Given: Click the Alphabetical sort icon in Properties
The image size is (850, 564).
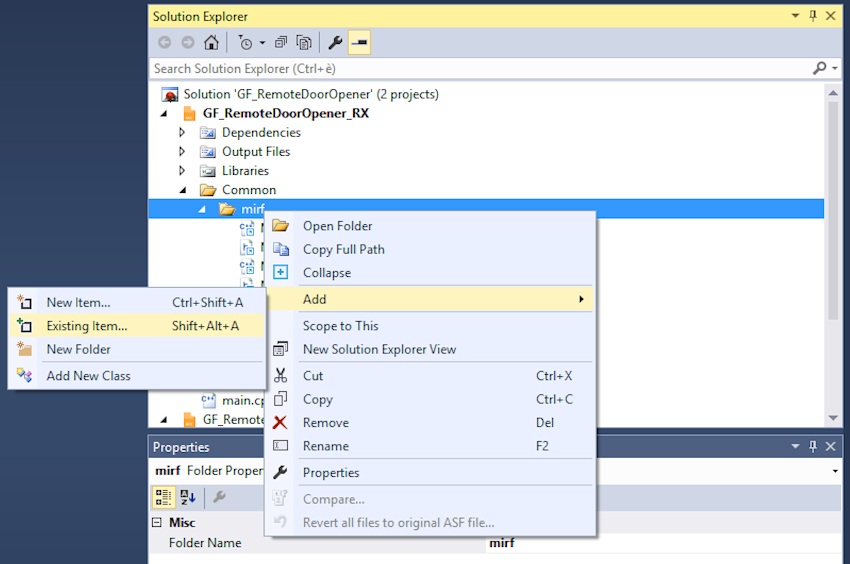Looking at the screenshot, I should coord(188,497).
